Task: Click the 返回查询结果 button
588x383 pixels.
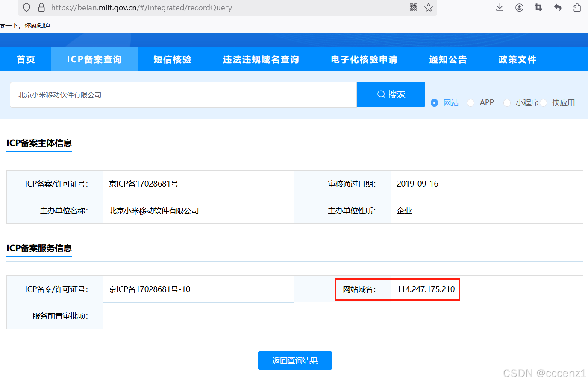Action: (295, 360)
